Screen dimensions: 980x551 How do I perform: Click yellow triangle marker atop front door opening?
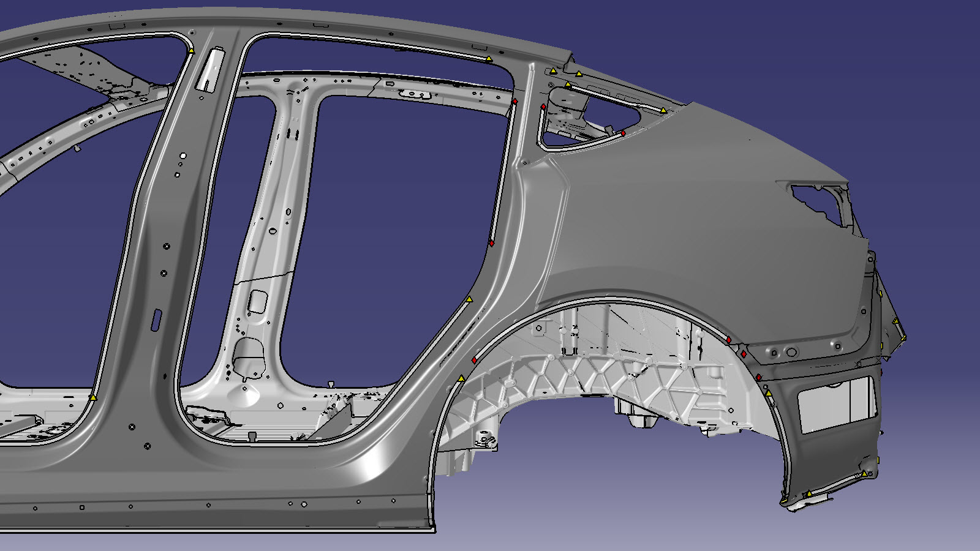point(192,51)
